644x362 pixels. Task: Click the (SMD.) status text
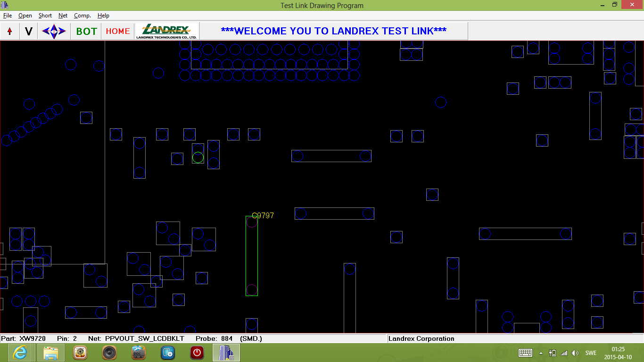251,338
